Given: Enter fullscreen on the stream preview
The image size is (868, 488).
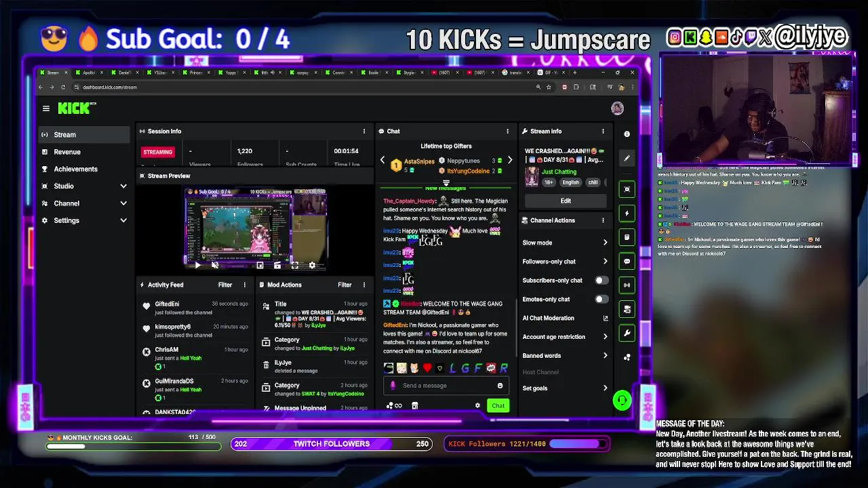Looking at the screenshot, I should 294,265.
